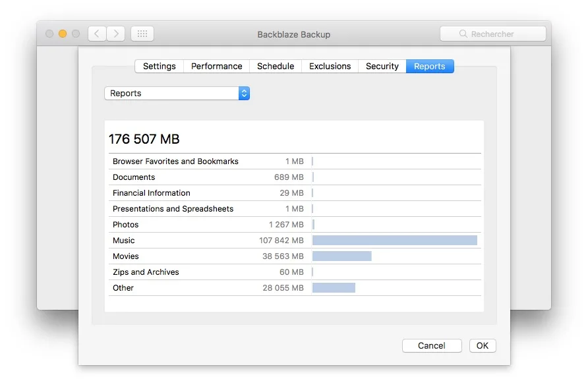
Task: Click the search magnifier icon
Action: point(463,34)
